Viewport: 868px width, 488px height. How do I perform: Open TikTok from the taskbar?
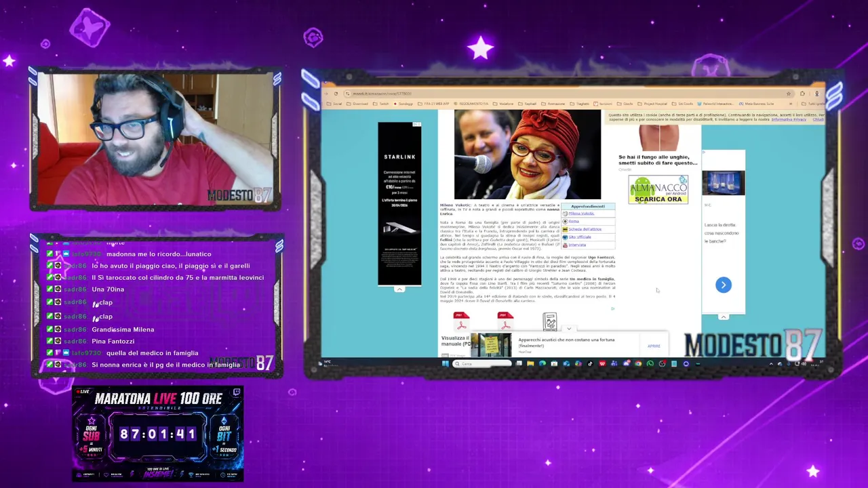pos(590,363)
